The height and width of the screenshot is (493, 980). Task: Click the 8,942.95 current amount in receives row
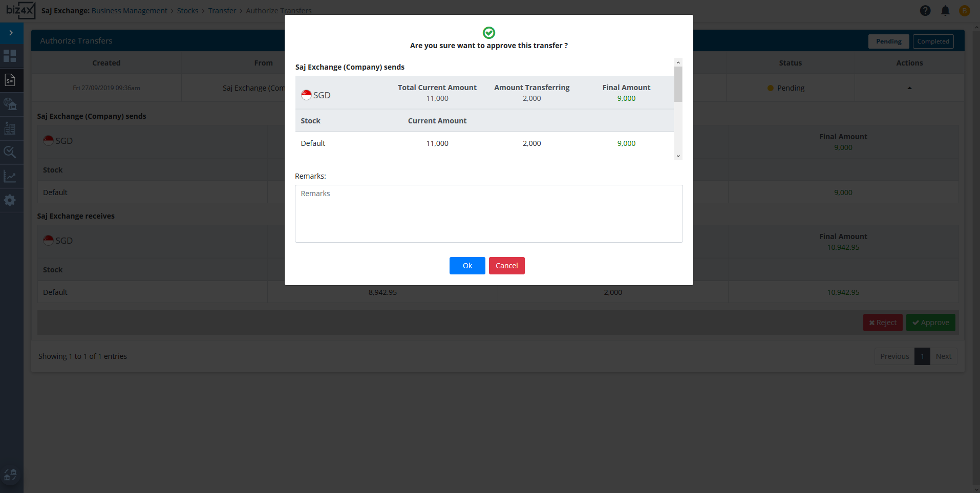click(x=382, y=292)
